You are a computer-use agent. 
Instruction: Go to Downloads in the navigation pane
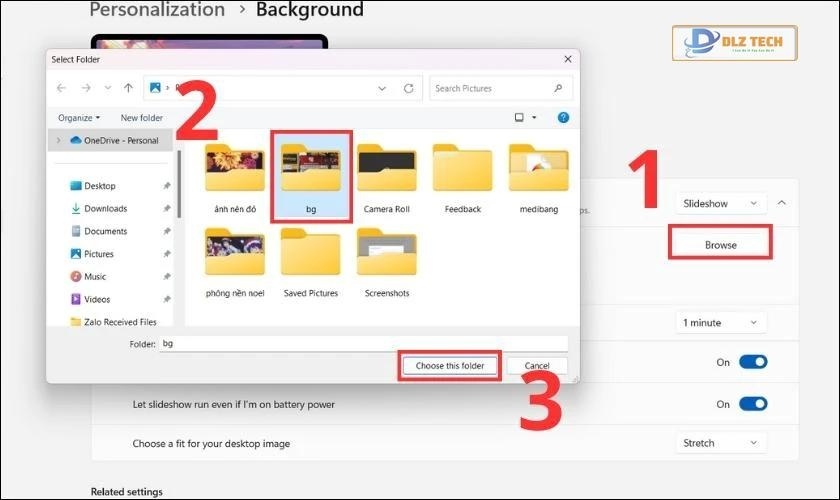[105, 208]
